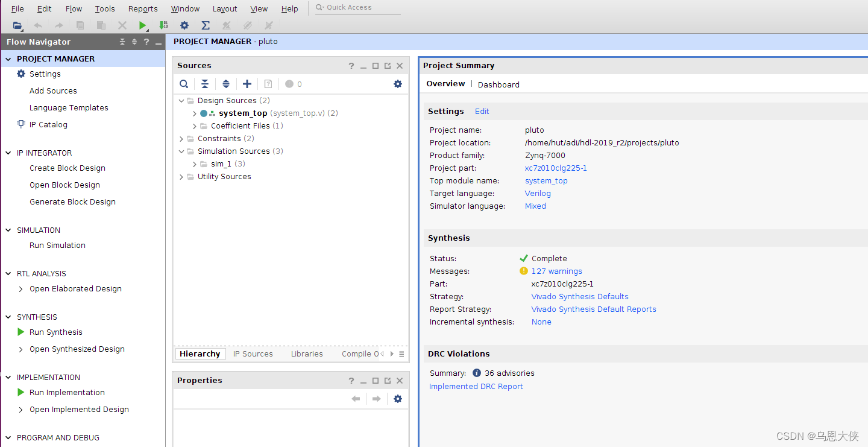
Task: Expand all in Sources panel toolbar
Action: [x=226, y=84]
